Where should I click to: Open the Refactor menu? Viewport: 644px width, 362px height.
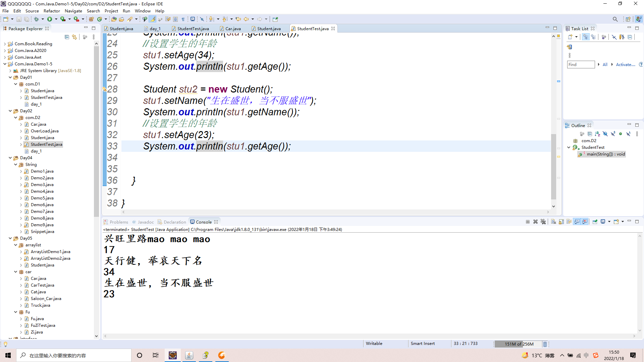coord(52,11)
